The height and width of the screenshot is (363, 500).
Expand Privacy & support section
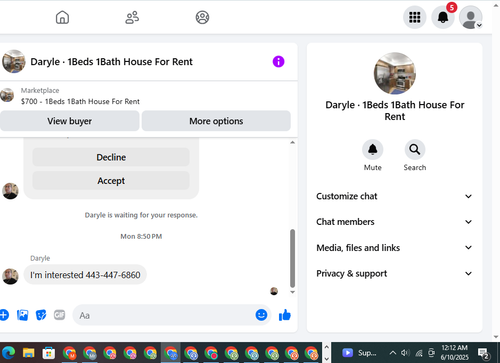pyautogui.click(x=394, y=274)
